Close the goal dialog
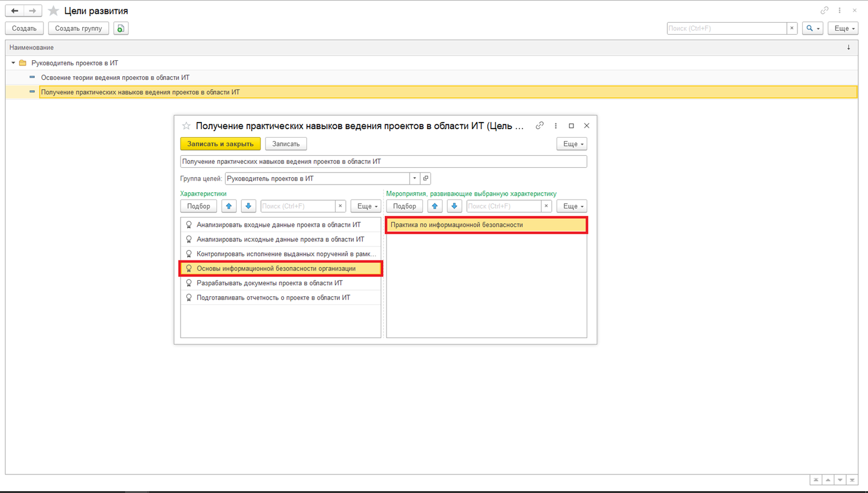The image size is (868, 493). tap(587, 126)
